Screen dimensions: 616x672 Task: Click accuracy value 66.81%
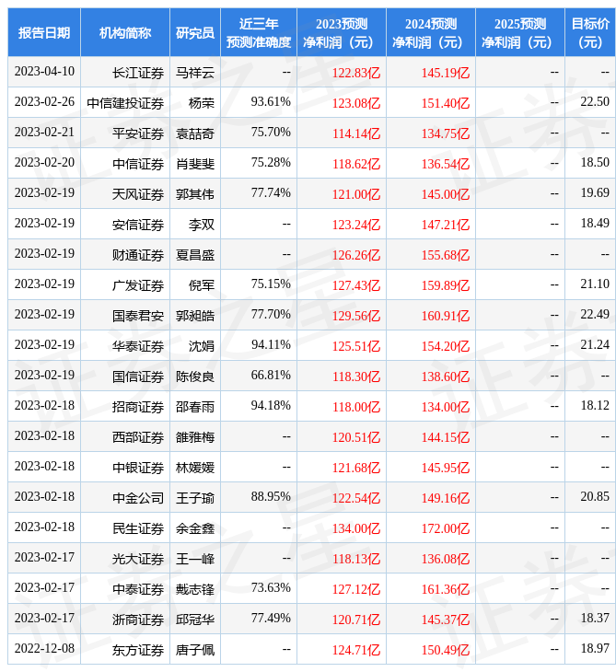[x=271, y=375]
